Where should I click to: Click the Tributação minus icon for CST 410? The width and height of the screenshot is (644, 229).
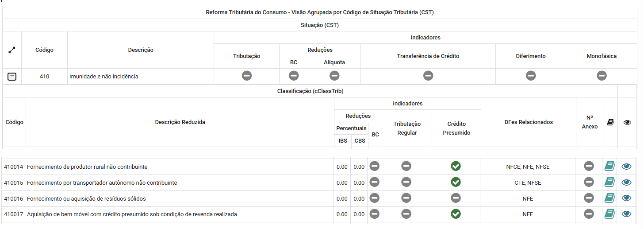pyautogui.click(x=247, y=76)
